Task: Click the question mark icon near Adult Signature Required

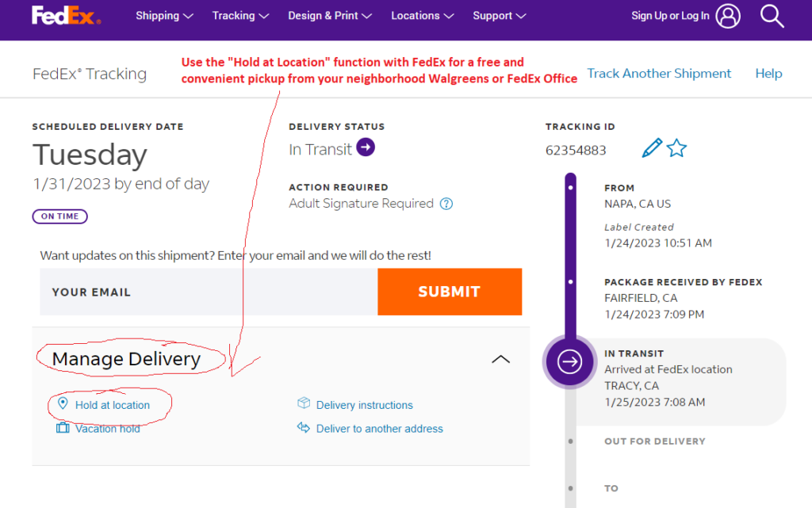Action: (x=446, y=204)
